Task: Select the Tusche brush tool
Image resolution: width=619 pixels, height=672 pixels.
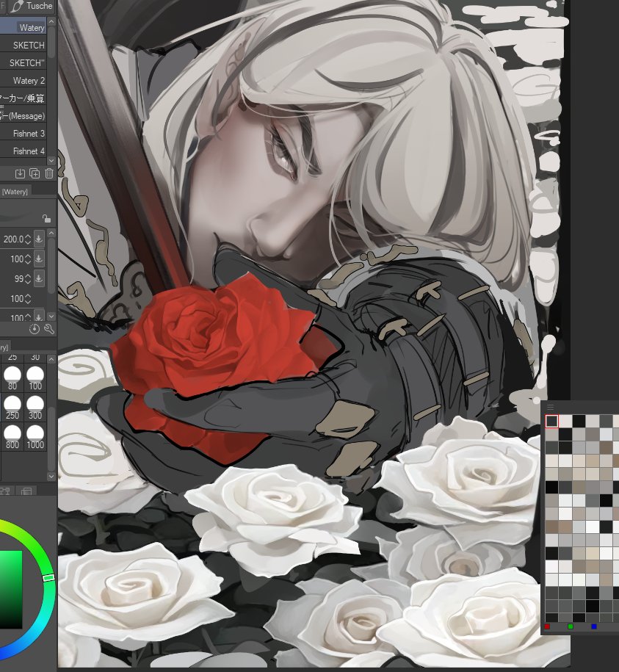Action: click(33, 7)
